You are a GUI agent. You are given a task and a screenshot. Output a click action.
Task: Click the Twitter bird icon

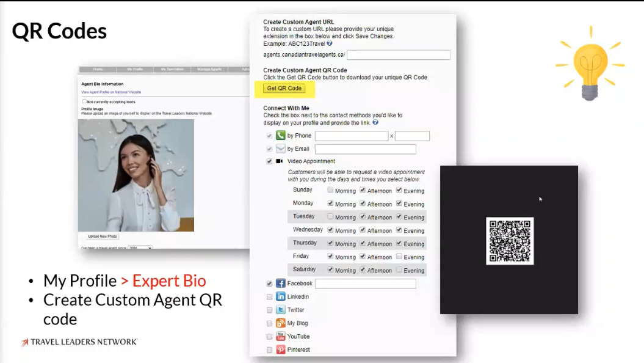[281, 310]
